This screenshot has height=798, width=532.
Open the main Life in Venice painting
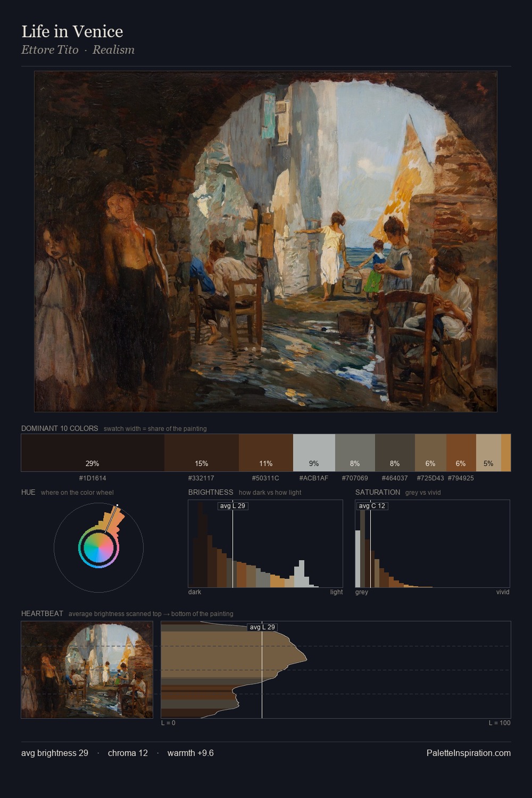(x=266, y=242)
